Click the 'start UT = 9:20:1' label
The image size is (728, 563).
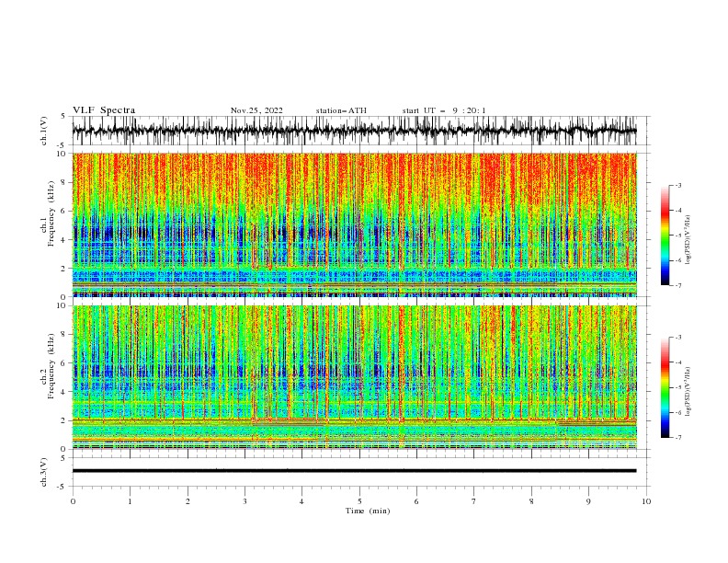tap(444, 110)
